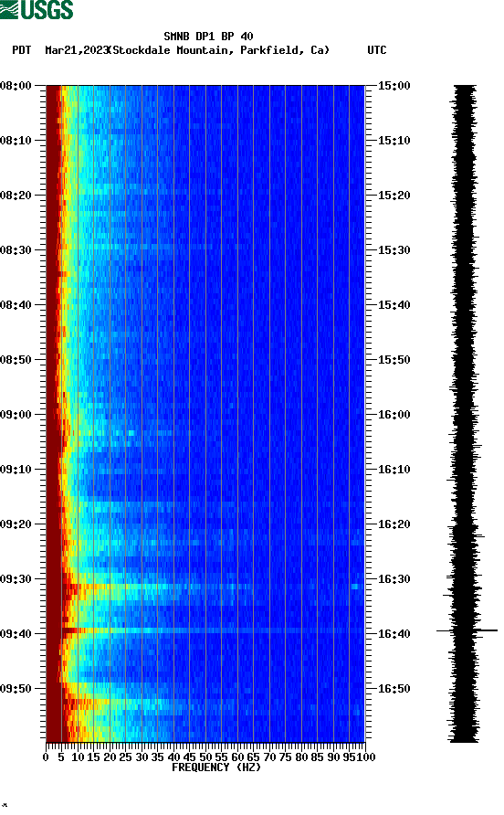This screenshot has height=815, width=504.
Task: Click the USGS logo
Action: click(37, 10)
